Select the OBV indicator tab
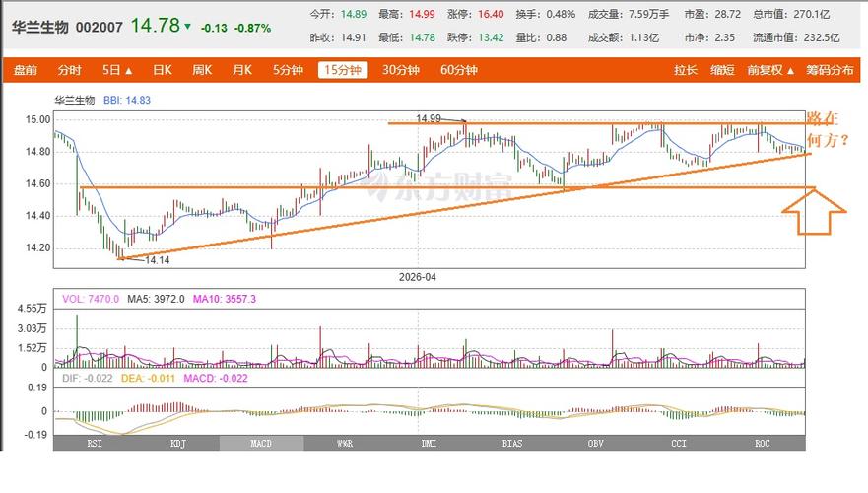 pos(596,443)
